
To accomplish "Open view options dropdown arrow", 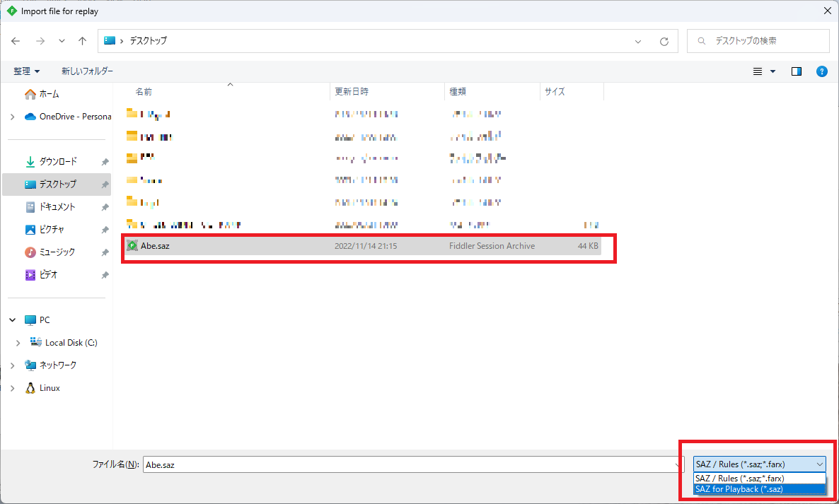I will tap(773, 71).
